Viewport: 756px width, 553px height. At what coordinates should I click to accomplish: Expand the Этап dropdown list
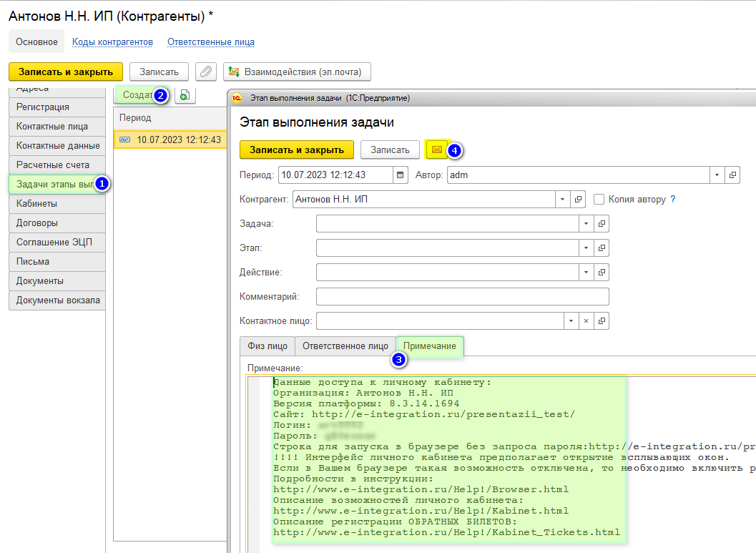[x=586, y=248]
